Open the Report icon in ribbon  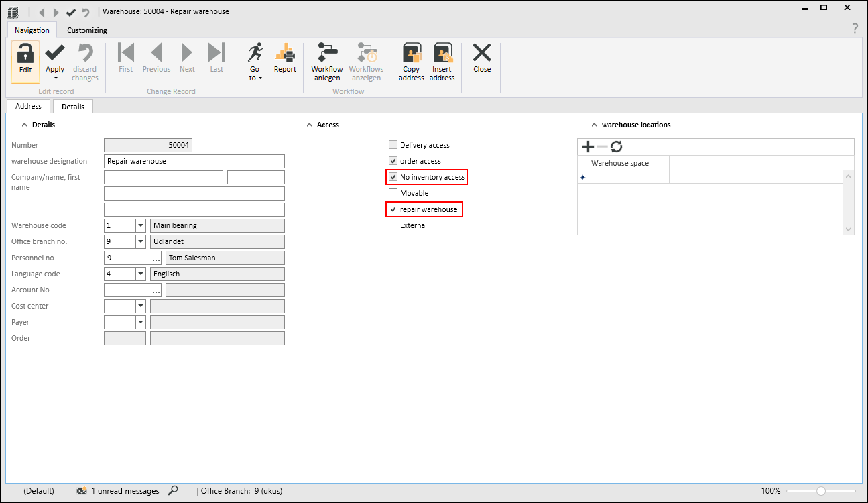point(285,54)
